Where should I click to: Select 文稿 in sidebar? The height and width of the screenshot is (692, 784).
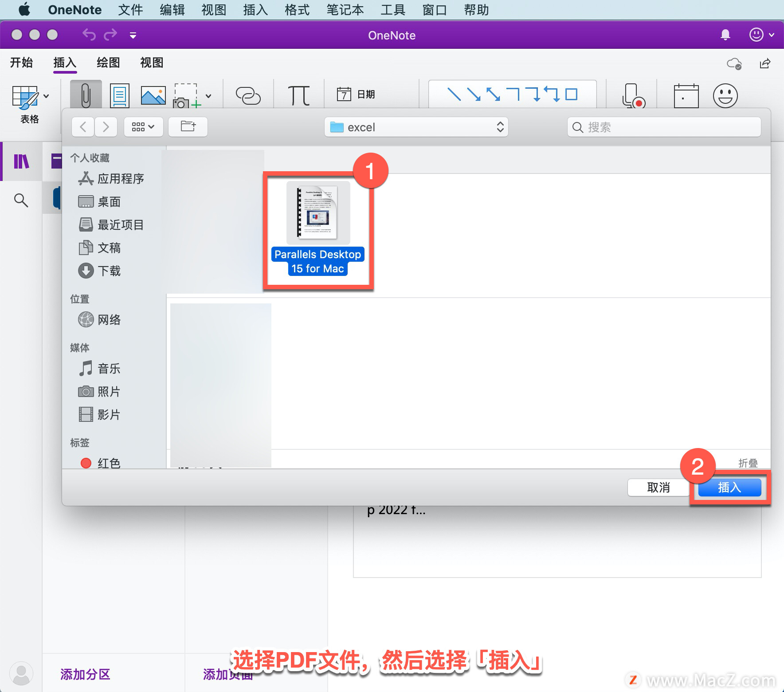click(100, 248)
